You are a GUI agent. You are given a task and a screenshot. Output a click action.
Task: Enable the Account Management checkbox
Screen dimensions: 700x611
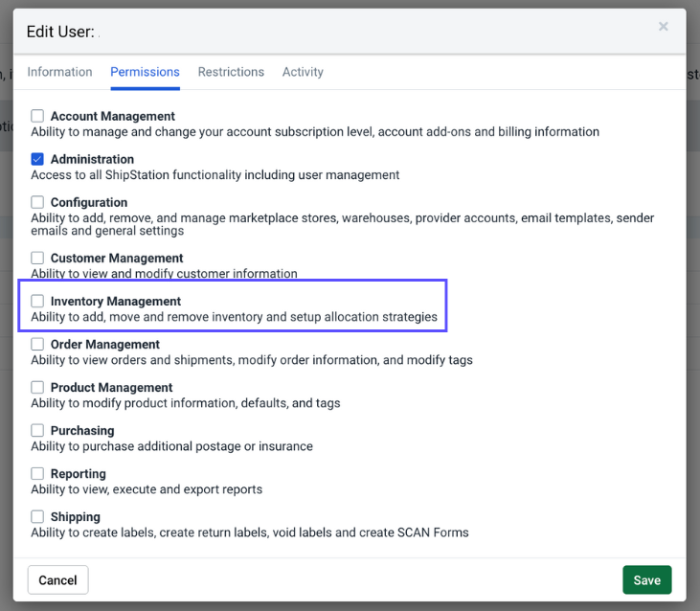[x=37, y=116]
